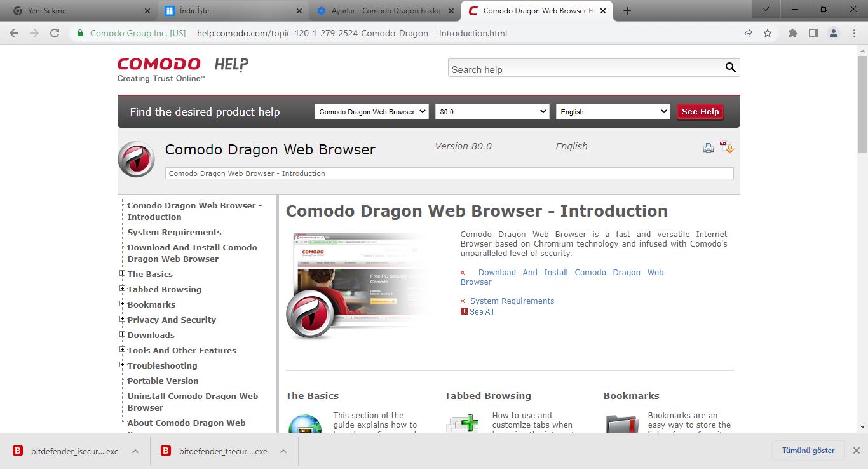Open System Requirements in sidebar tree
Viewport: 868px width, 469px height.
[174, 232]
